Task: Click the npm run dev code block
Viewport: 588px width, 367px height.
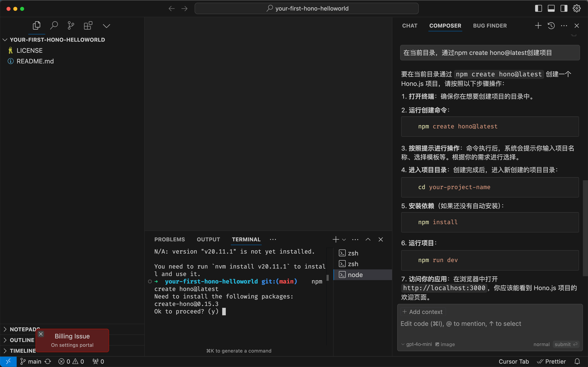Action: coord(490,260)
